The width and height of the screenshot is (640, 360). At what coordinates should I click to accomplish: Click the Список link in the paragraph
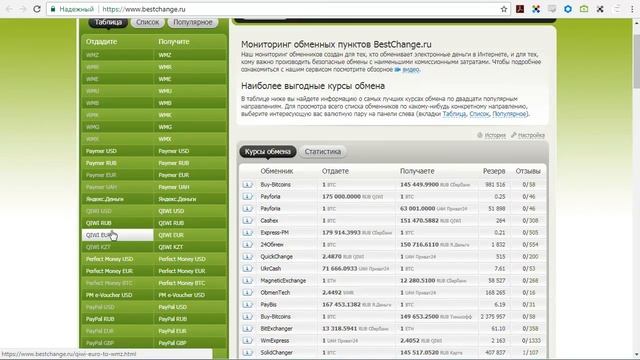[479, 114]
